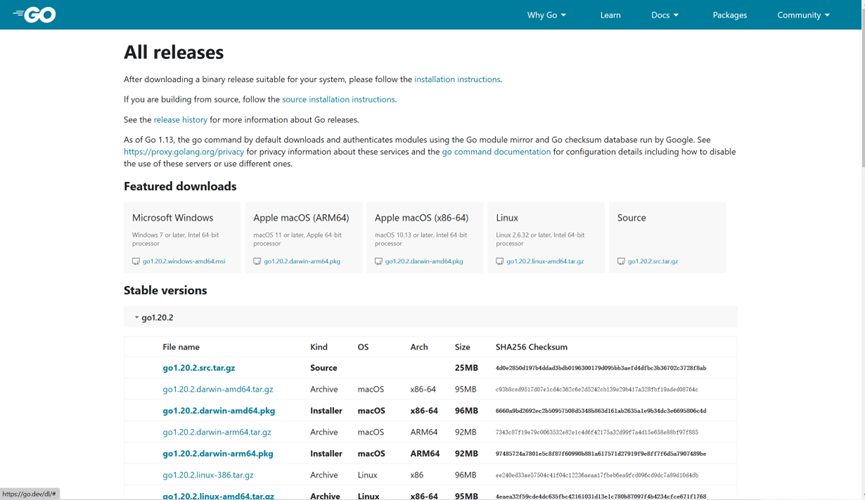865x500 pixels.
Task: Download featured go1.20.2.darwin-arm64.pkg for macOS ARM64
Action: [x=302, y=262]
